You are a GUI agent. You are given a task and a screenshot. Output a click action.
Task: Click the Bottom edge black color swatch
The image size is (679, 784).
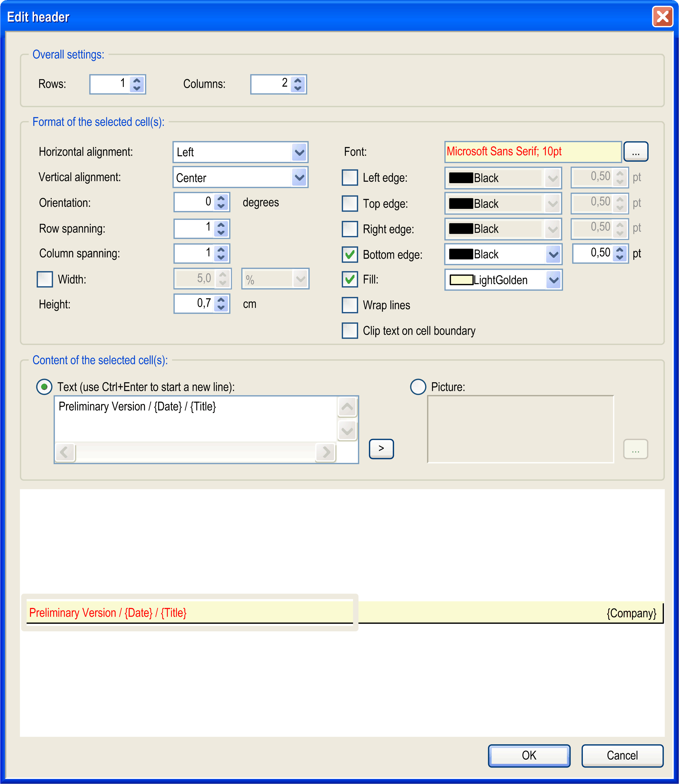click(x=461, y=254)
